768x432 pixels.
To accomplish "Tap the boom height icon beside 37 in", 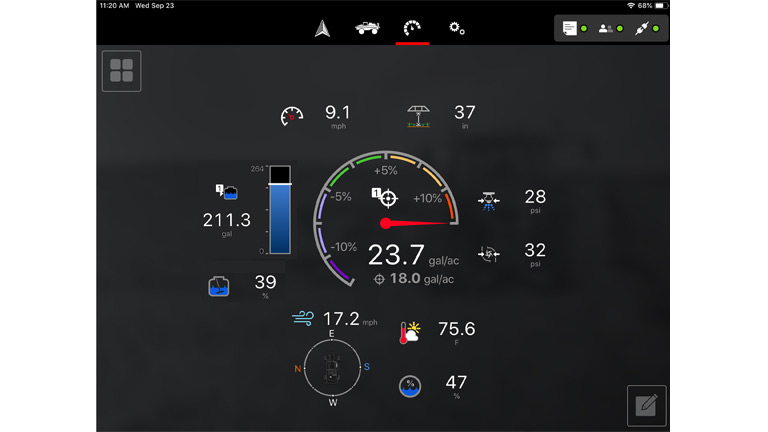I will [418, 117].
